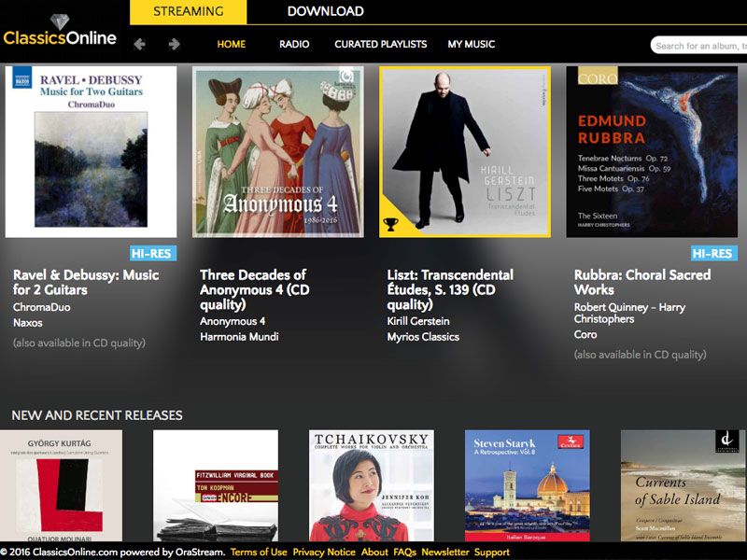Image resolution: width=747 pixels, height=560 pixels.
Task: Open Tchaikovsky Jennifer Koh album thumbnail
Action: (x=372, y=485)
